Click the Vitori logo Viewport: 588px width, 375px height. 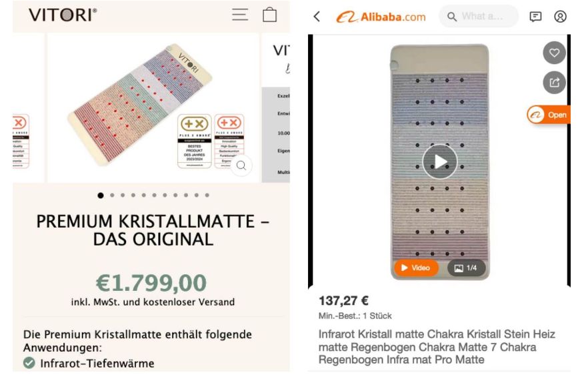(x=63, y=15)
